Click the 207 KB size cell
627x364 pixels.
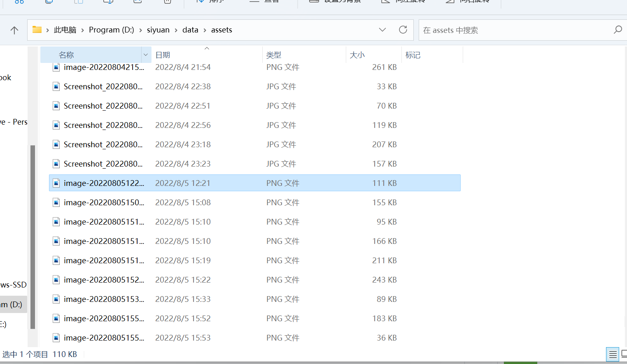click(x=385, y=144)
